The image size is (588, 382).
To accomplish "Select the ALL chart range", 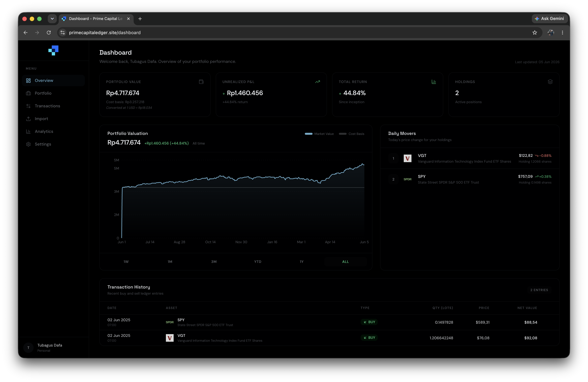I will point(346,262).
